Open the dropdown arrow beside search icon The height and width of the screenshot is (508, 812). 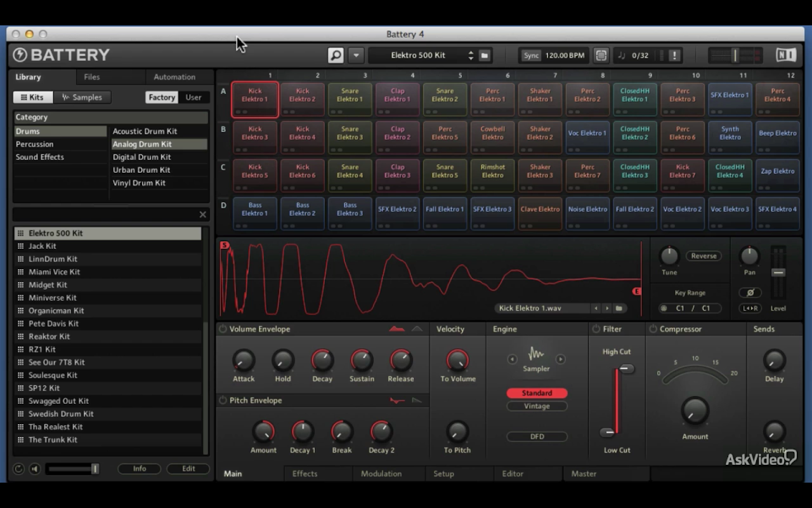[x=356, y=55]
